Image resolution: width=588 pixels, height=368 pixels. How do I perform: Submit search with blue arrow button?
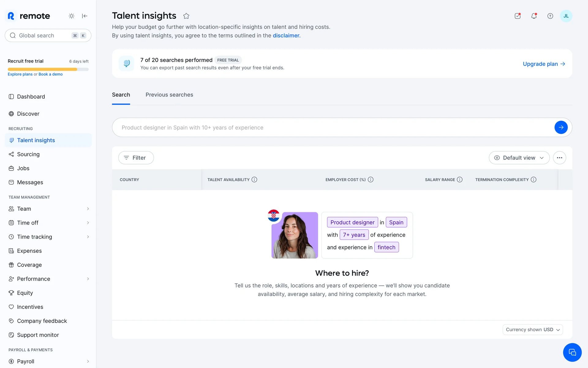click(x=561, y=127)
